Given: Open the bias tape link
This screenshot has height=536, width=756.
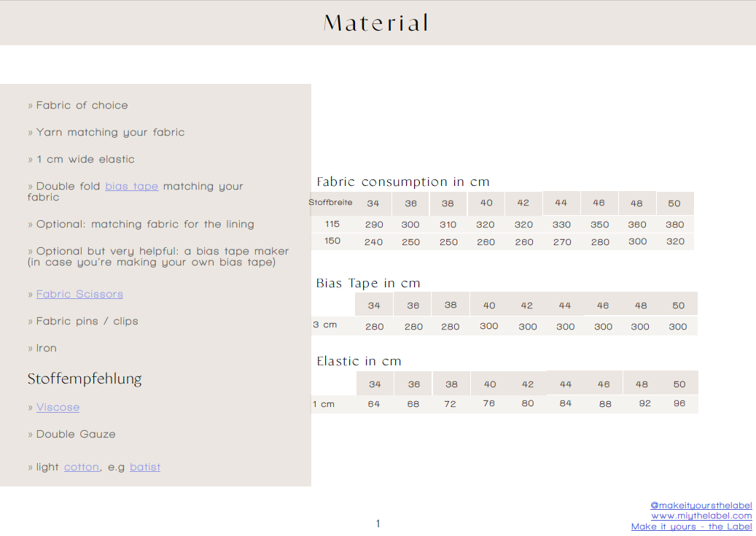Looking at the screenshot, I should (x=131, y=187).
